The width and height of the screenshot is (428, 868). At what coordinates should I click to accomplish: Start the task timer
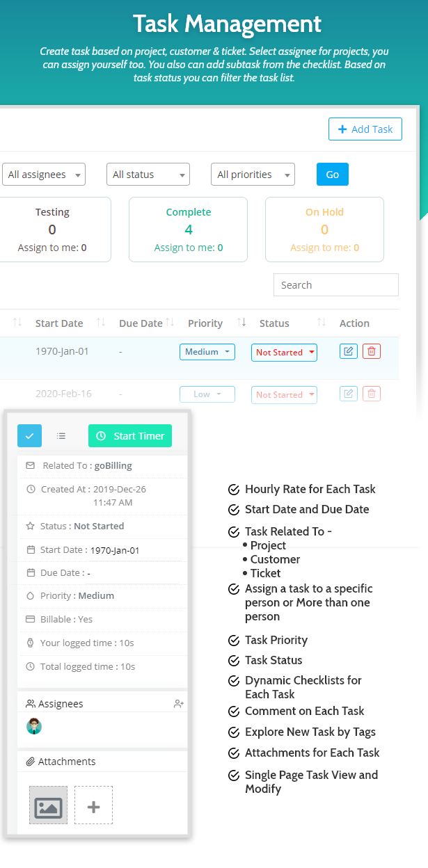pos(130,436)
